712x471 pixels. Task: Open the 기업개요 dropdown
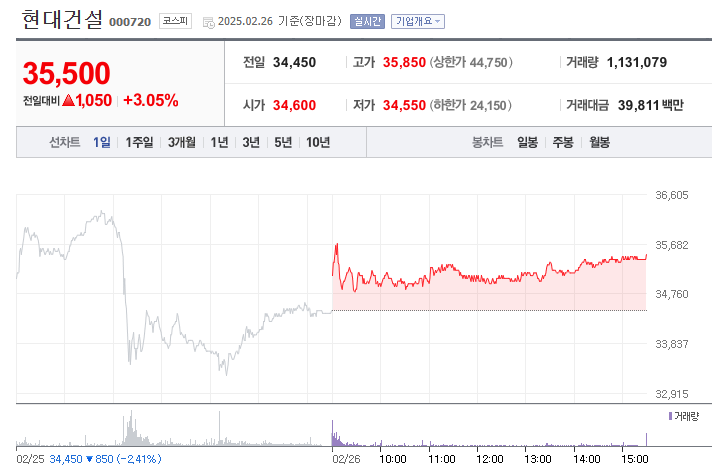click(418, 21)
